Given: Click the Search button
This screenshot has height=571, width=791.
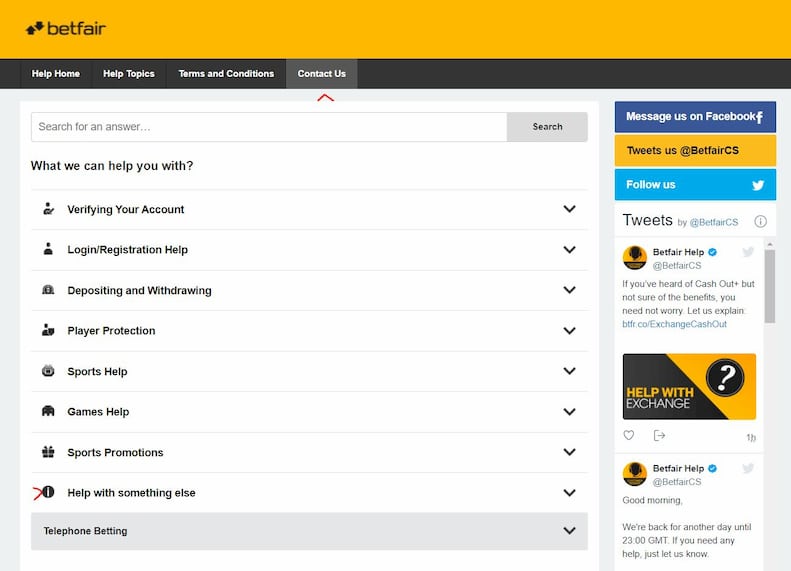Looking at the screenshot, I should pyautogui.click(x=547, y=127).
